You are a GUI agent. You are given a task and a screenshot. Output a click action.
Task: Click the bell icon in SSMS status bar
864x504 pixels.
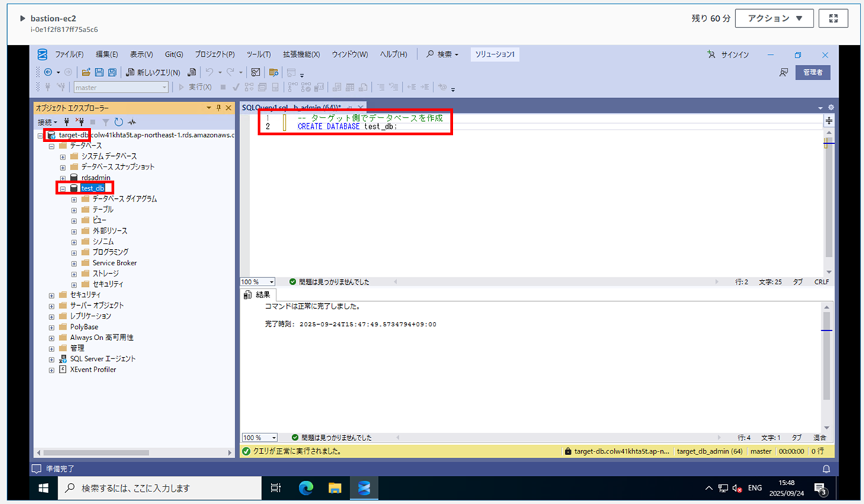[x=826, y=468]
